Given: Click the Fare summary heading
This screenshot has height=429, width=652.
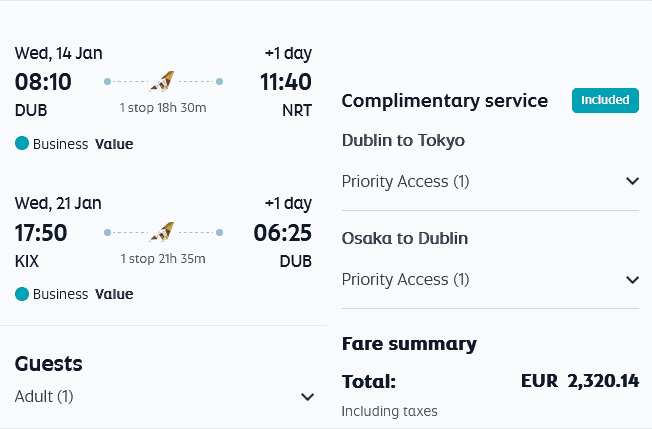Looking at the screenshot, I should pyautogui.click(x=409, y=344).
